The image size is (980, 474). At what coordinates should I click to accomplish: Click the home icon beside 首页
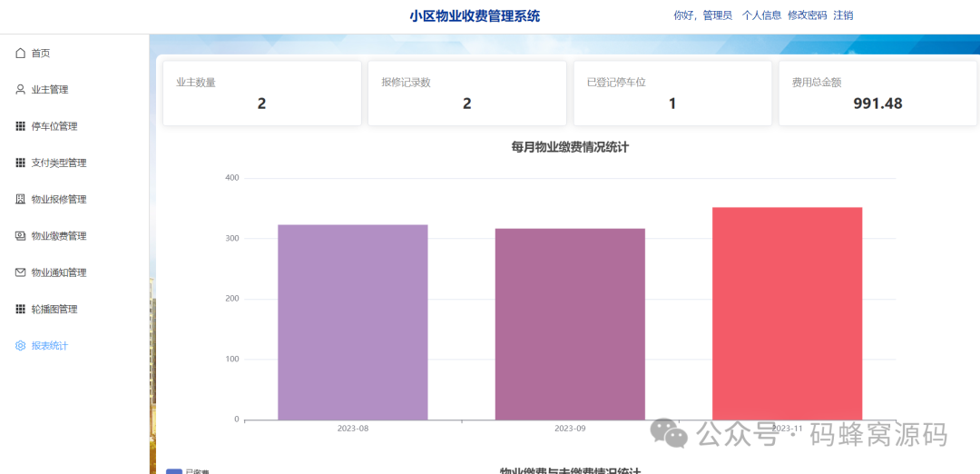pyautogui.click(x=20, y=54)
